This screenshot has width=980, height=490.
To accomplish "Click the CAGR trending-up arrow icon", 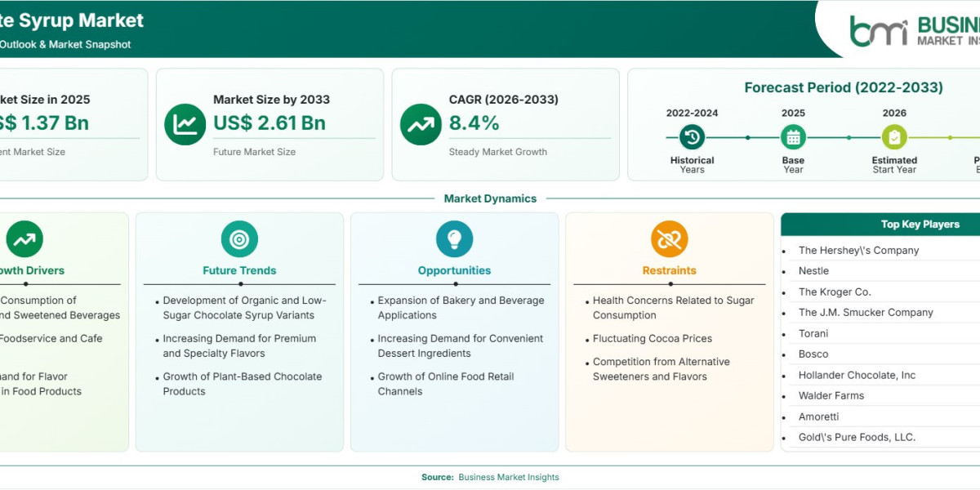I will [x=421, y=124].
